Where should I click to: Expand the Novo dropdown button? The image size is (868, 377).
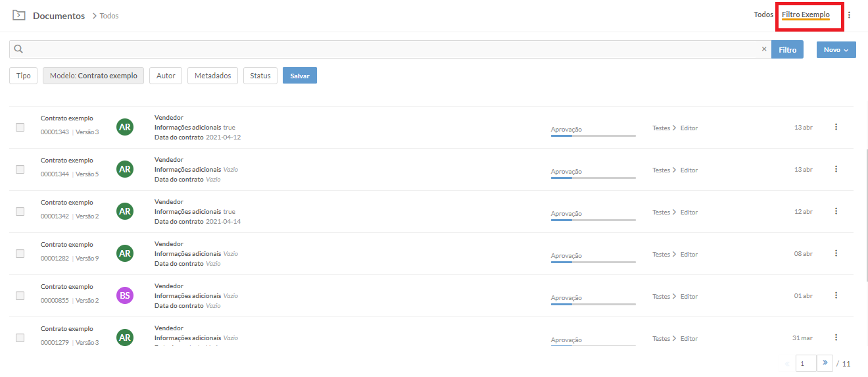pyautogui.click(x=836, y=49)
